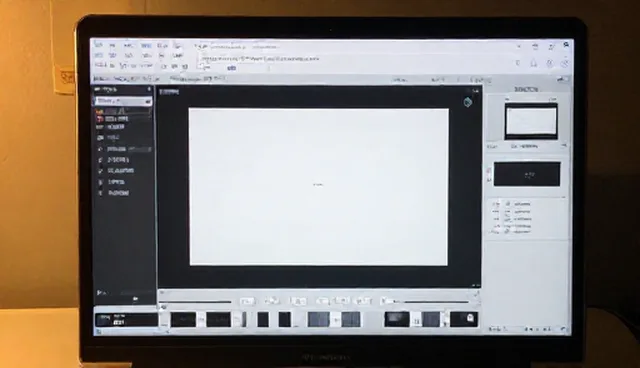Click the white icon on the last filmstrip clip
Viewport: 640px width, 368px height.
[x=470, y=318]
